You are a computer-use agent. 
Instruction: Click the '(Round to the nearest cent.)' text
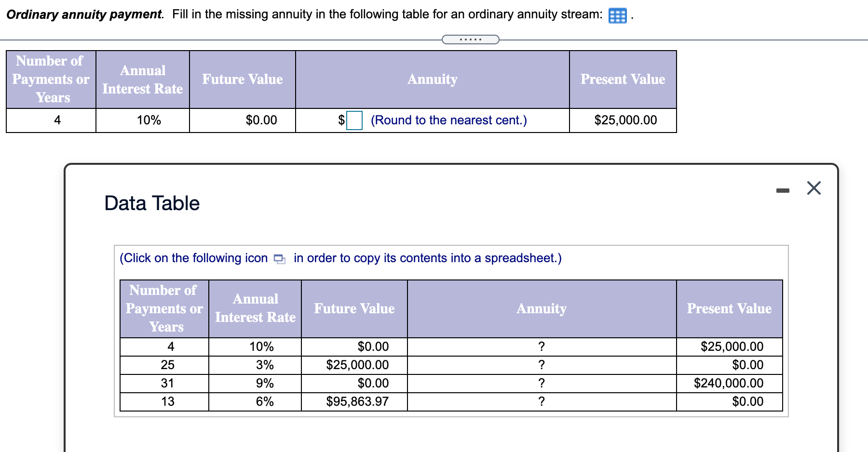[448, 120]
